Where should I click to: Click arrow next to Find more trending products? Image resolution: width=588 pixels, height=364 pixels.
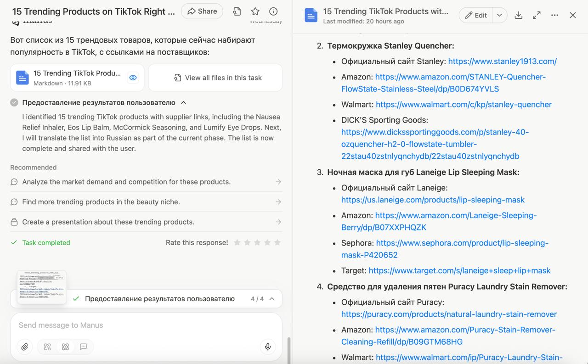(278, 202)
